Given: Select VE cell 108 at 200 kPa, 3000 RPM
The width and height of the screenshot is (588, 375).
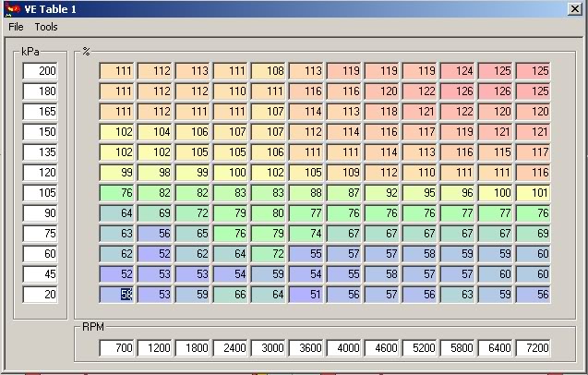Looking at the screenshot, I should [268, 71].
